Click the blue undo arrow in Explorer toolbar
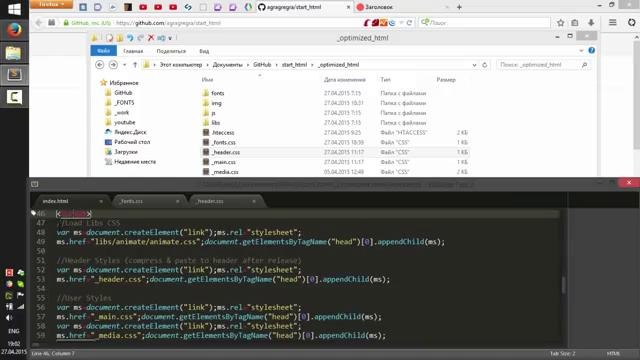640x360 pixels. pyautogui.click(x=130, y=38)
